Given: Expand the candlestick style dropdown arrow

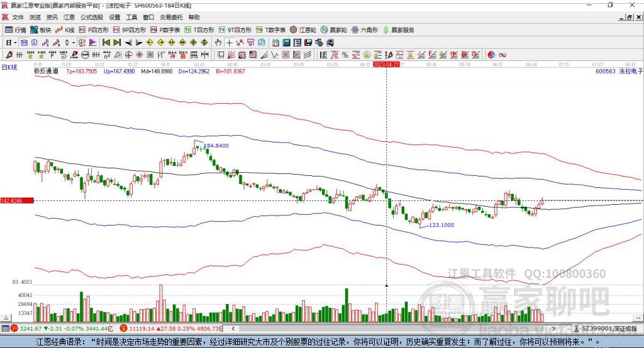Looking at the screenshot, I should (74, 43).
